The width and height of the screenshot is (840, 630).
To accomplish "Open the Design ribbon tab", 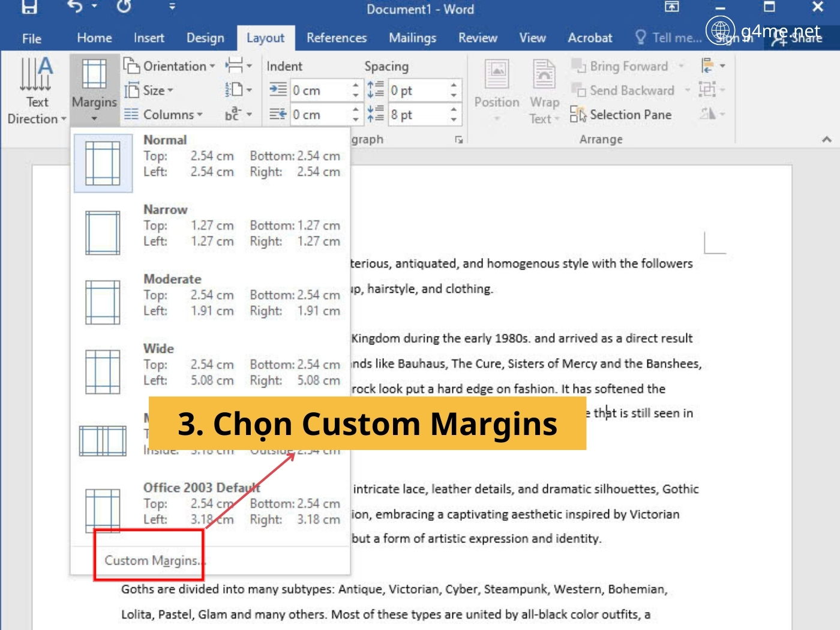I will tap(205, 38).
